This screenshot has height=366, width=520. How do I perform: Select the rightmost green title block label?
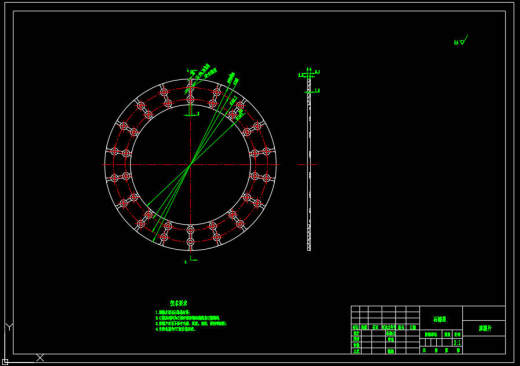485,328
